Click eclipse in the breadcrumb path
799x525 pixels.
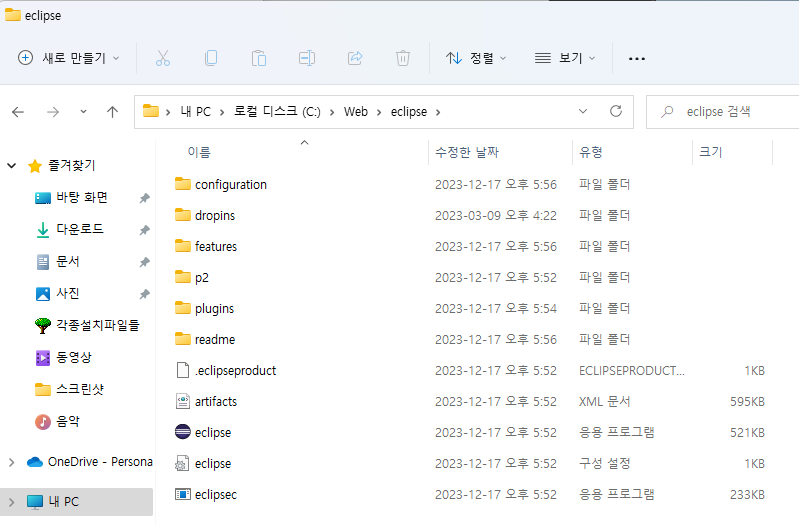[409, 112]
